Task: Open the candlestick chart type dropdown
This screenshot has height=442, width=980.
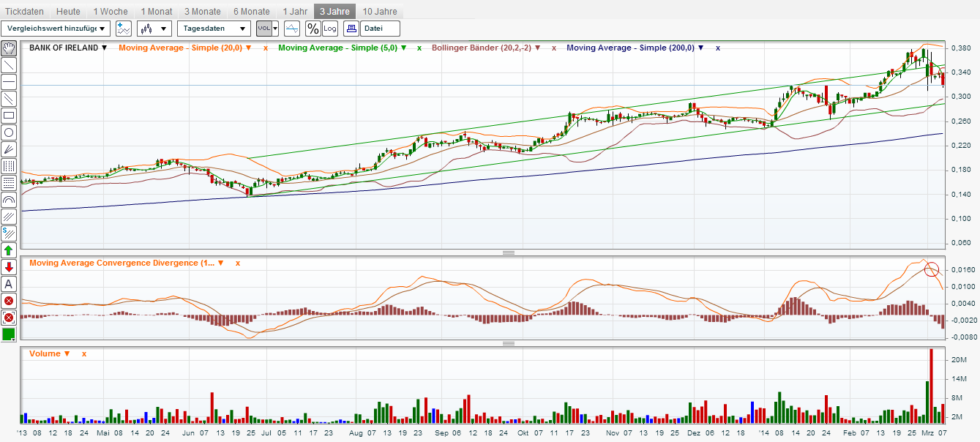Action: pos(154,29)
